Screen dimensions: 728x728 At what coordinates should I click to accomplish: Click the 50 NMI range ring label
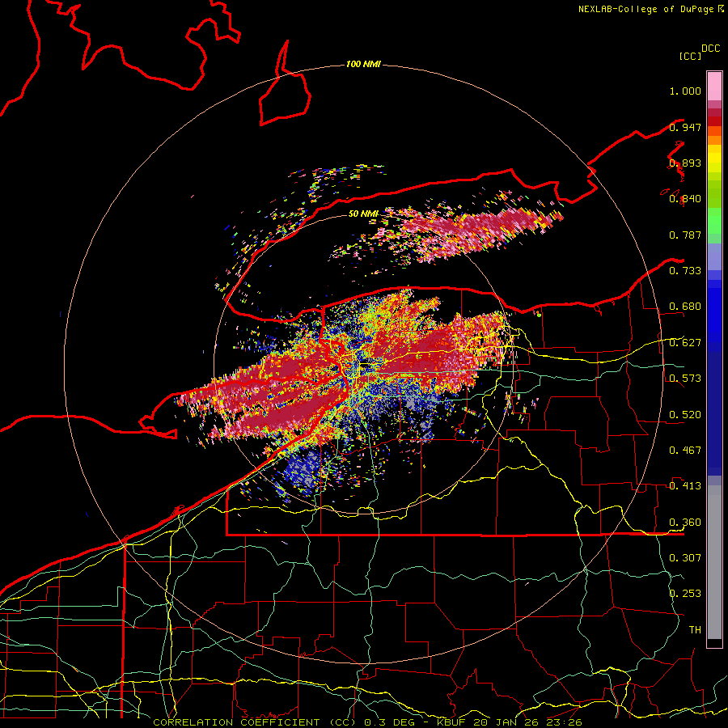[x=363, y=214]
